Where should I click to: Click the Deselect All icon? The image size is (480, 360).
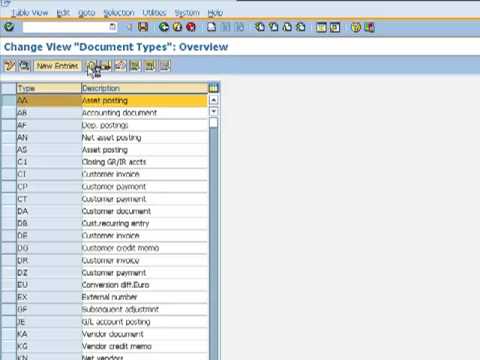pyautogui.click(x=164, y=66)
